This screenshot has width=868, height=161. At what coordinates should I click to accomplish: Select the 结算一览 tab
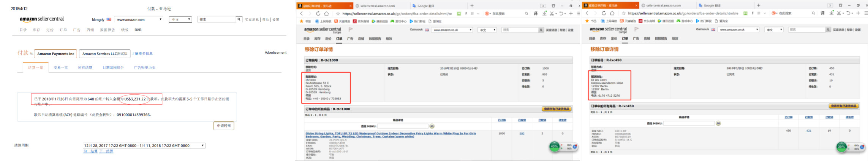pos(35,67)
